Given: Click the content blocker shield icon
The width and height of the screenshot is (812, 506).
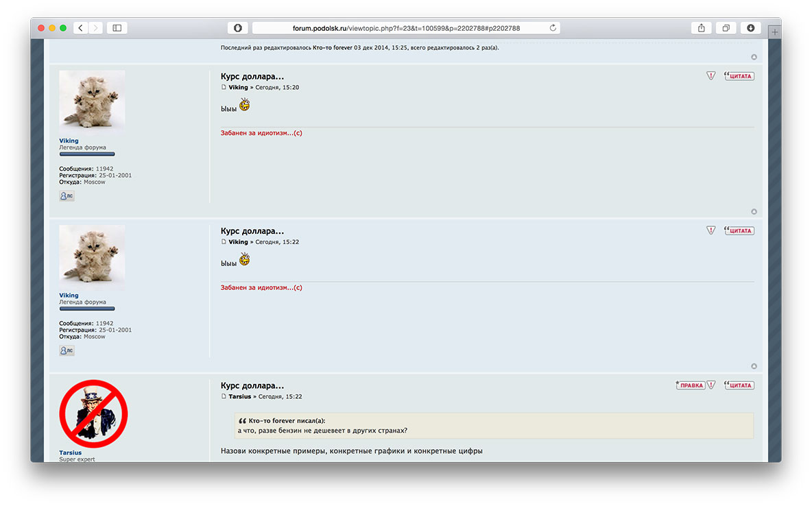Looking at the screenshot, I should 237,28.
